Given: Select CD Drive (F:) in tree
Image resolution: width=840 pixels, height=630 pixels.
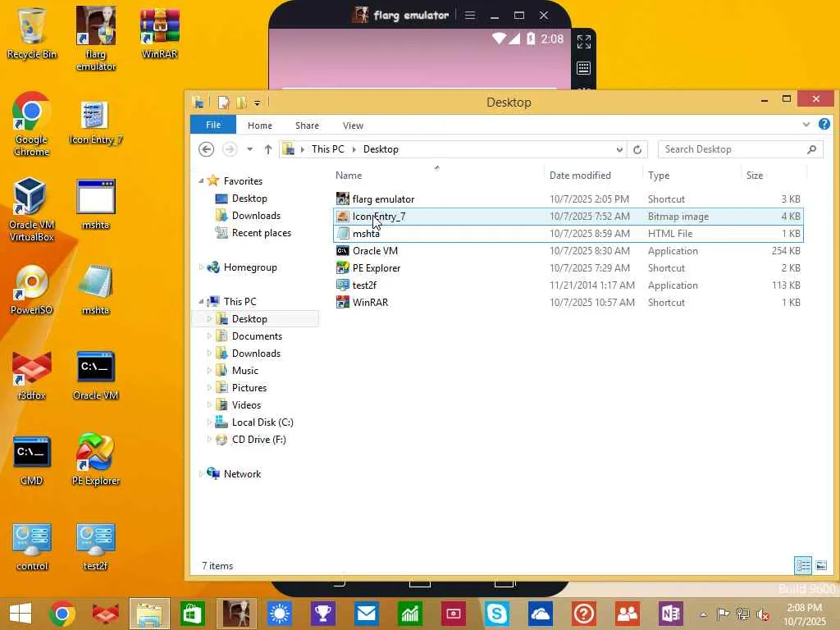Looking at the screenshot, I should tap(258, 440).
